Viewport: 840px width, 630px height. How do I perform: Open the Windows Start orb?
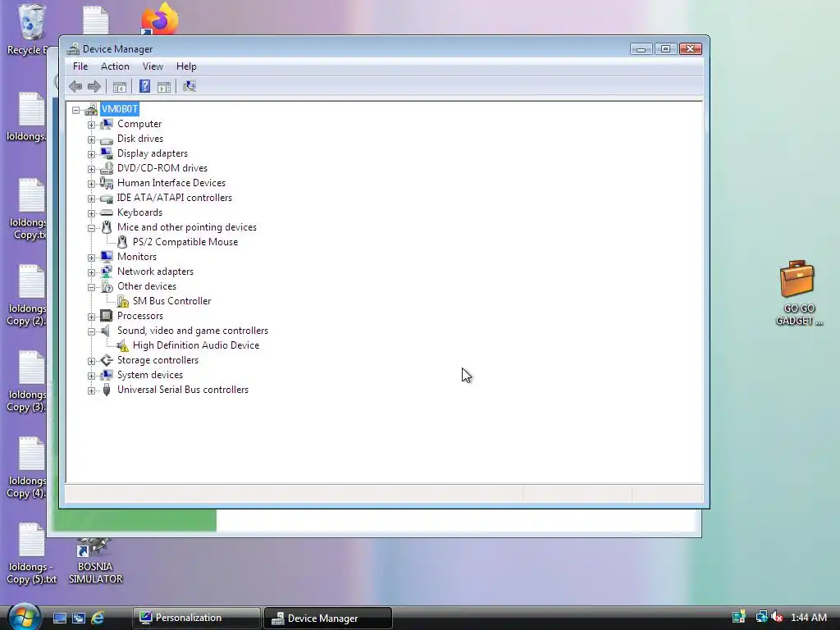(x=24, y=617)
